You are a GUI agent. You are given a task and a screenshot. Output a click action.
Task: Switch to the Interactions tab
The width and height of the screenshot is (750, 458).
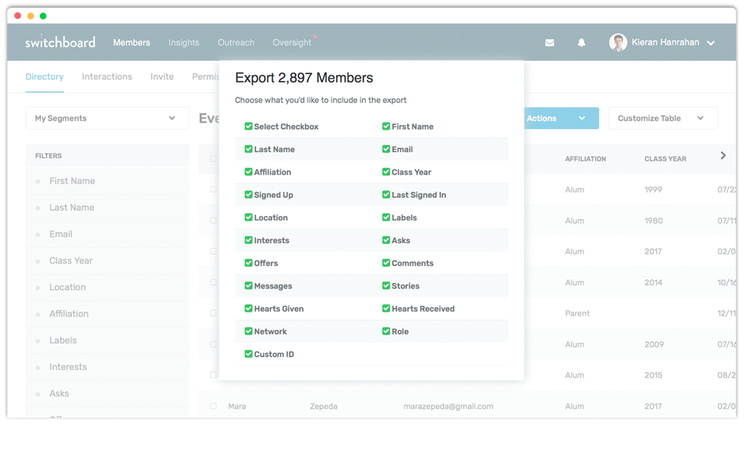[107, 76]
